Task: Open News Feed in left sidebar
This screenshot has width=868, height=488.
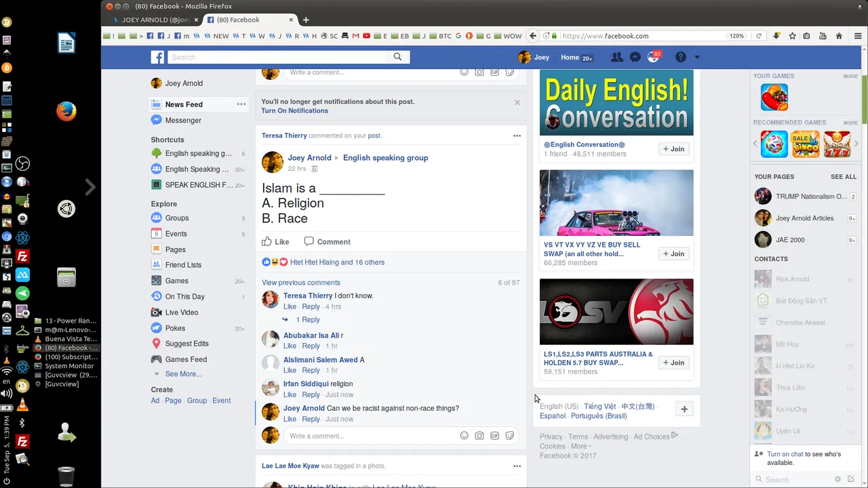Action: [184, 104]
